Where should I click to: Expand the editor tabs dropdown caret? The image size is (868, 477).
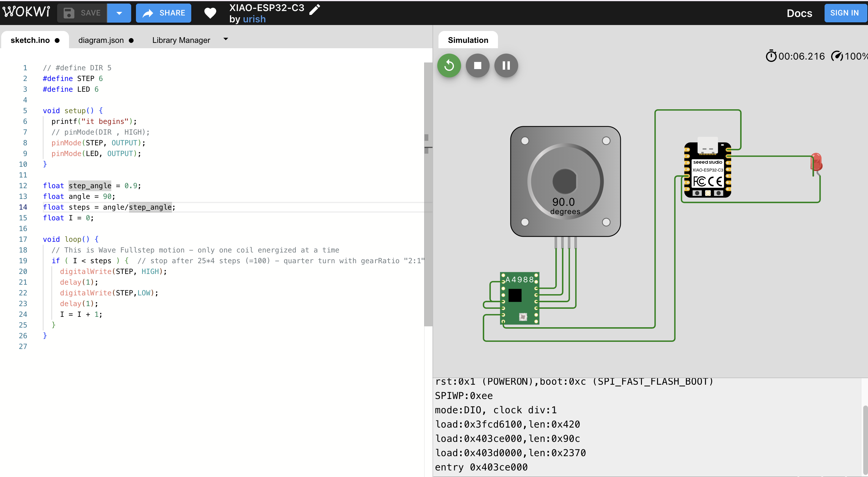226,39
